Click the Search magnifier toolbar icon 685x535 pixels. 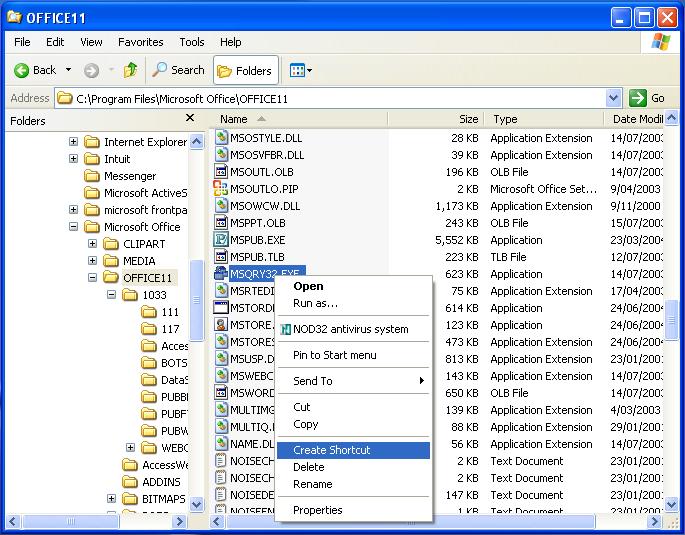tap(160, 70)
